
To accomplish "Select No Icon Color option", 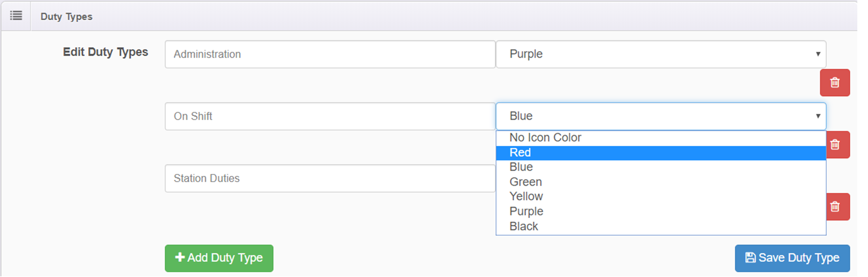I will [x=545, y=138].
